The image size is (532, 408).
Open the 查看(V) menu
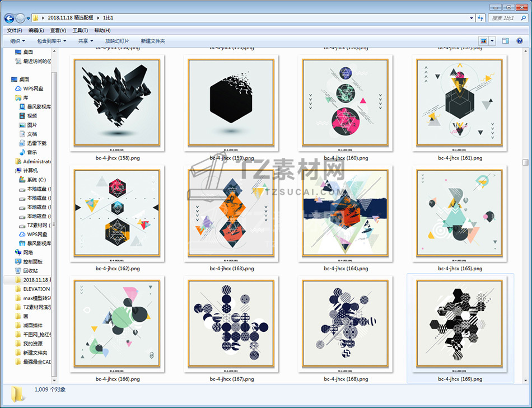tap(58, 30)
